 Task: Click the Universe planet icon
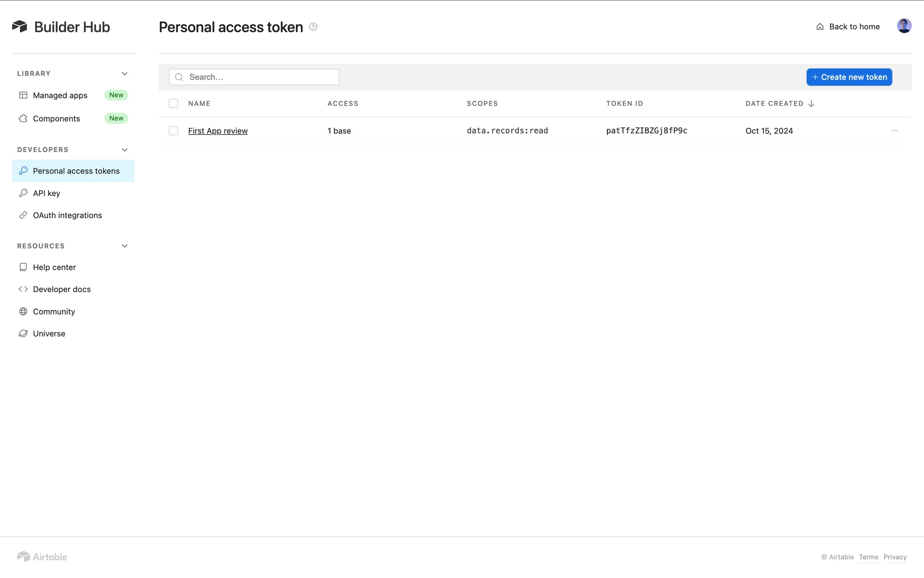[23, 333]
